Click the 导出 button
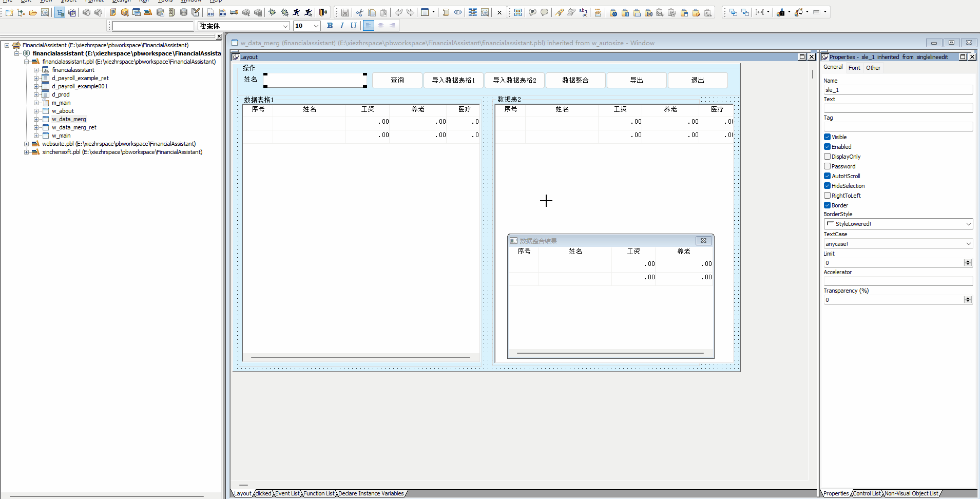The width and height of the screenshot is (980, 499). tap(637, 80)
